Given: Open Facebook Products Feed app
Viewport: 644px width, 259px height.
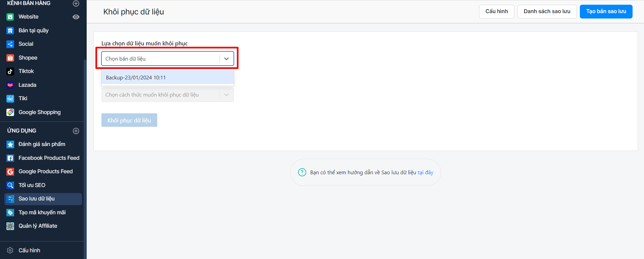Looking at the screenshot, I should tap(49, 158).
